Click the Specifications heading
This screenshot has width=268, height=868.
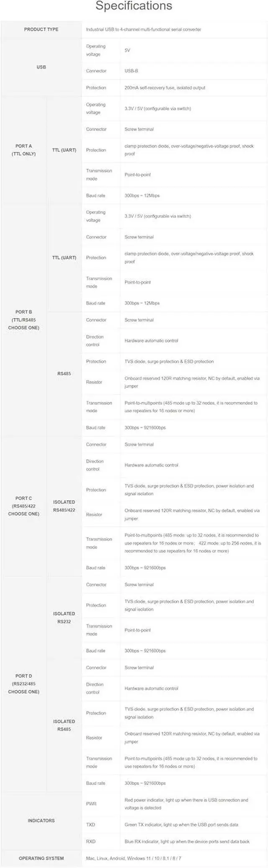(134, 6)
